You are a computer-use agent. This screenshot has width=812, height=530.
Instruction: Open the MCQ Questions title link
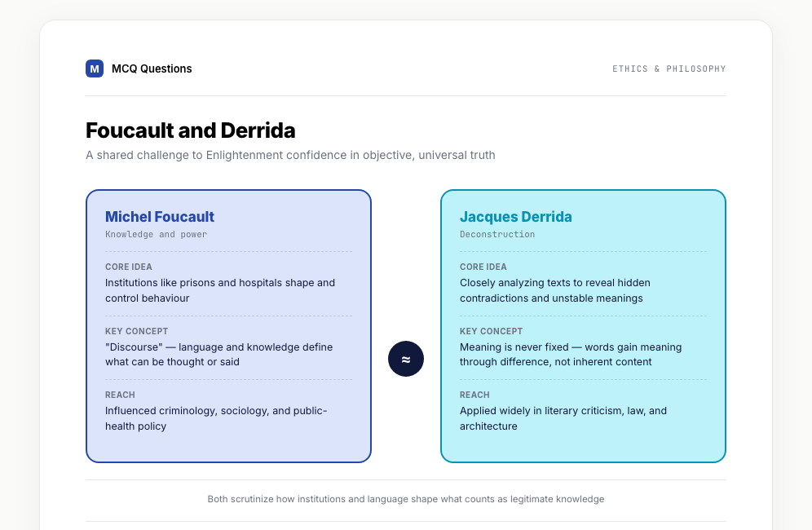coord(152,68)
